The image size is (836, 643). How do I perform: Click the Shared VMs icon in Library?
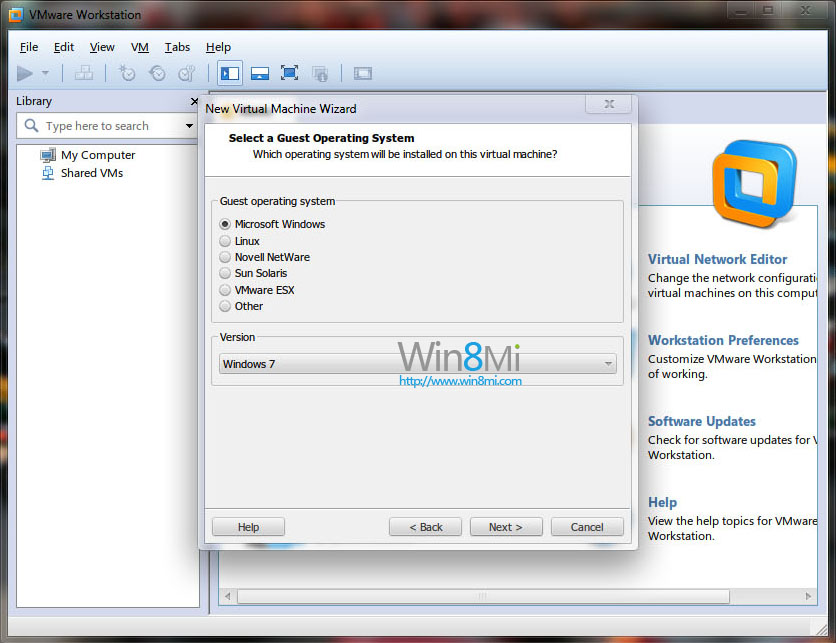48,173
